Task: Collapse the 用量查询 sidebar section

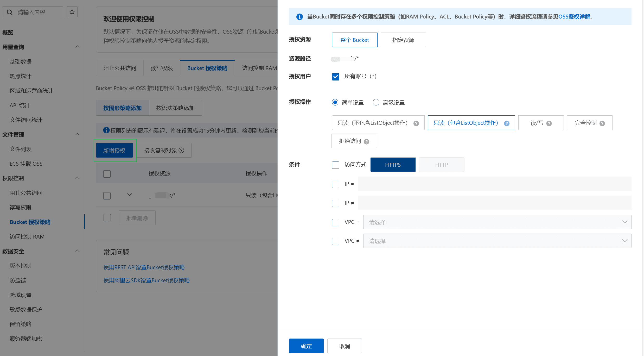Action: [77, 47]
